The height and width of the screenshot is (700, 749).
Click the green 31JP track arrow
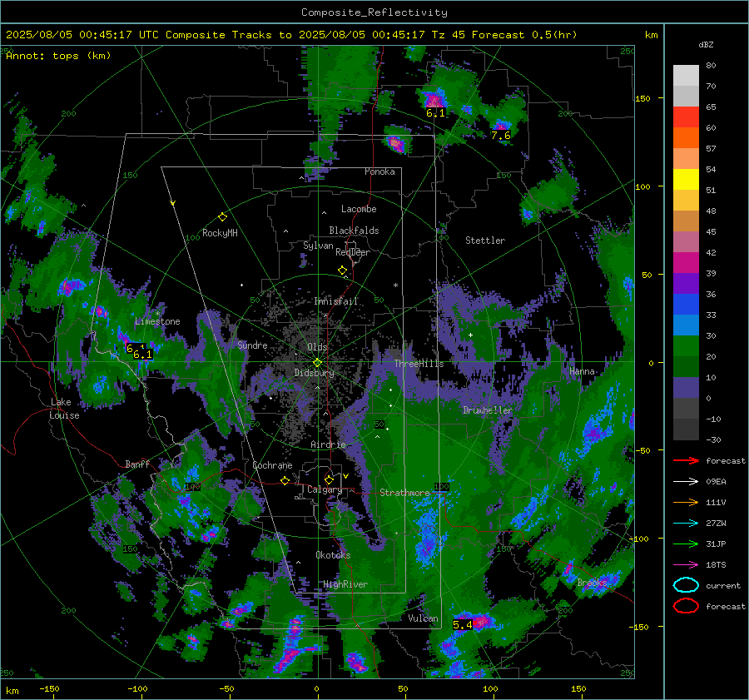tap(686, 544)
